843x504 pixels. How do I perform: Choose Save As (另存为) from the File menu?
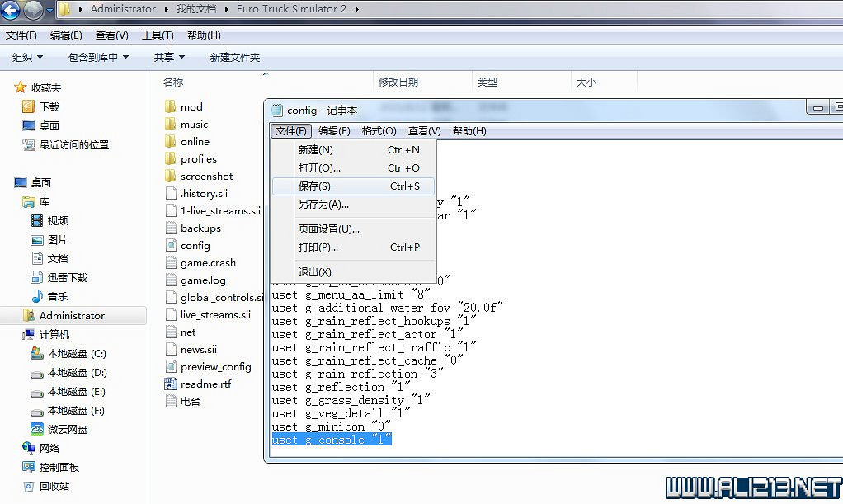(x=323, y=205)
